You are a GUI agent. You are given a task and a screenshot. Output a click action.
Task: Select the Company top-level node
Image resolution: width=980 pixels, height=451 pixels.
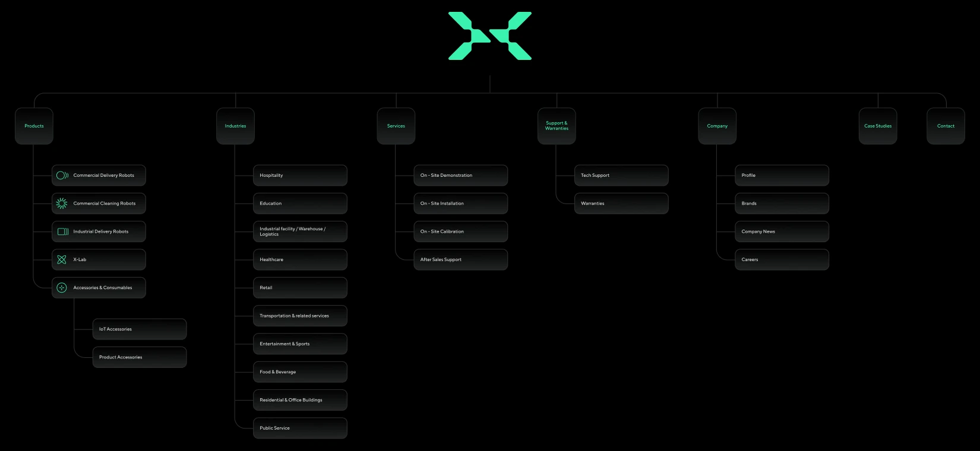pos(717,126)
